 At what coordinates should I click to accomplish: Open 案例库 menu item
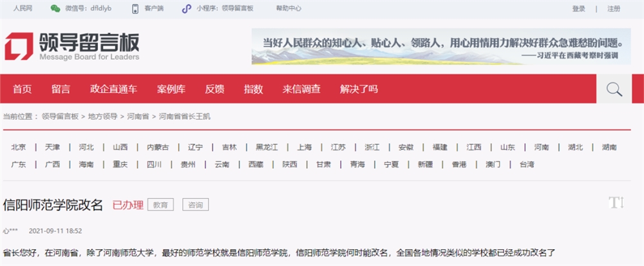pos(171,89)
